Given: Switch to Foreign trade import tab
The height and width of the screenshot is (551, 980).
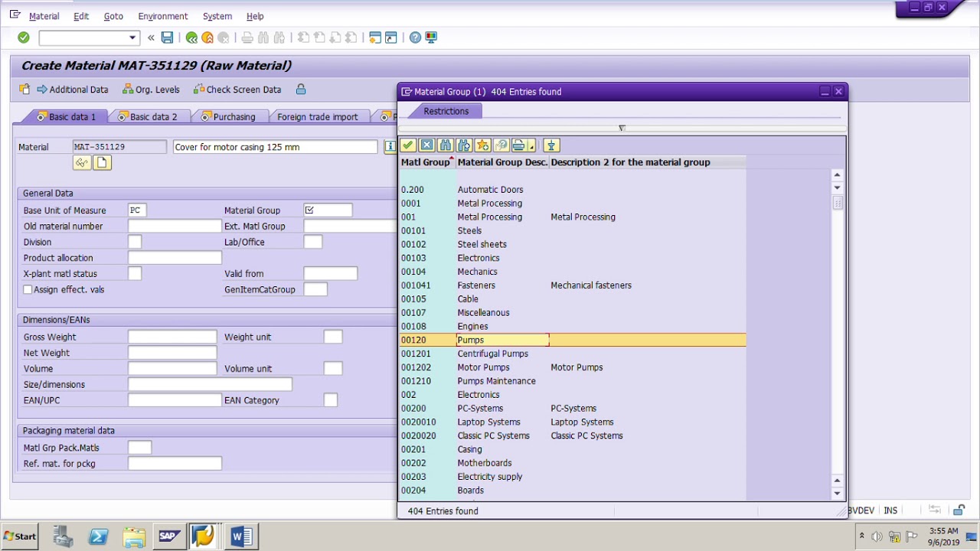Looking at the screenshot, I should (318, 117).
